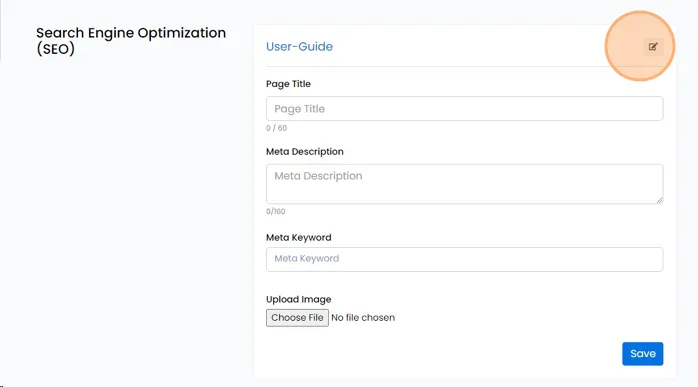Open the User-Guide link
Viewport: 698px width, 387px height.
[299, 46]
